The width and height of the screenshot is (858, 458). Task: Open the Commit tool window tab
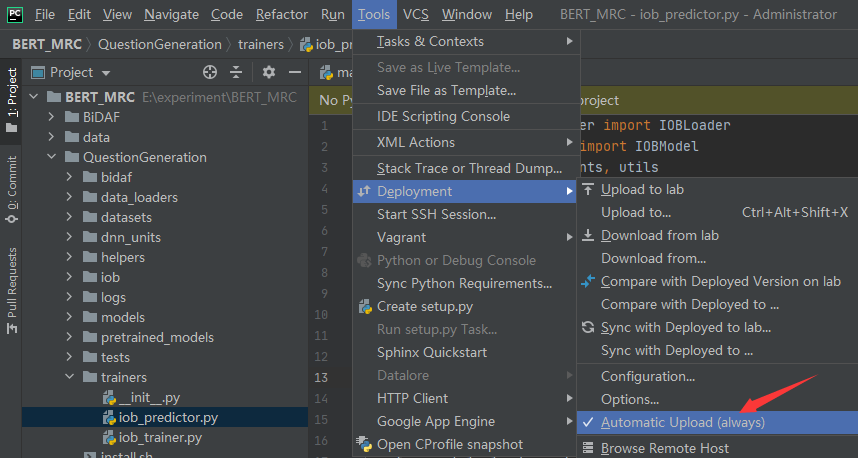click(12, 184)
